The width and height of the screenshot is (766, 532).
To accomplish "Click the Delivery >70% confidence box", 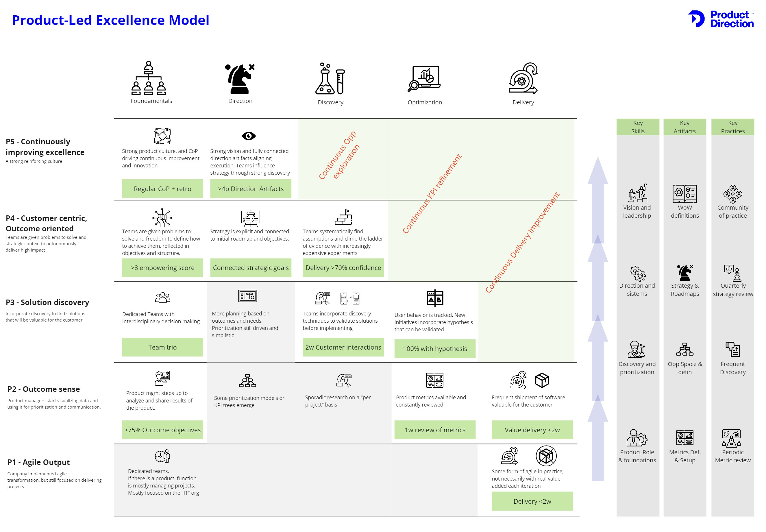I will pos(343,268).
